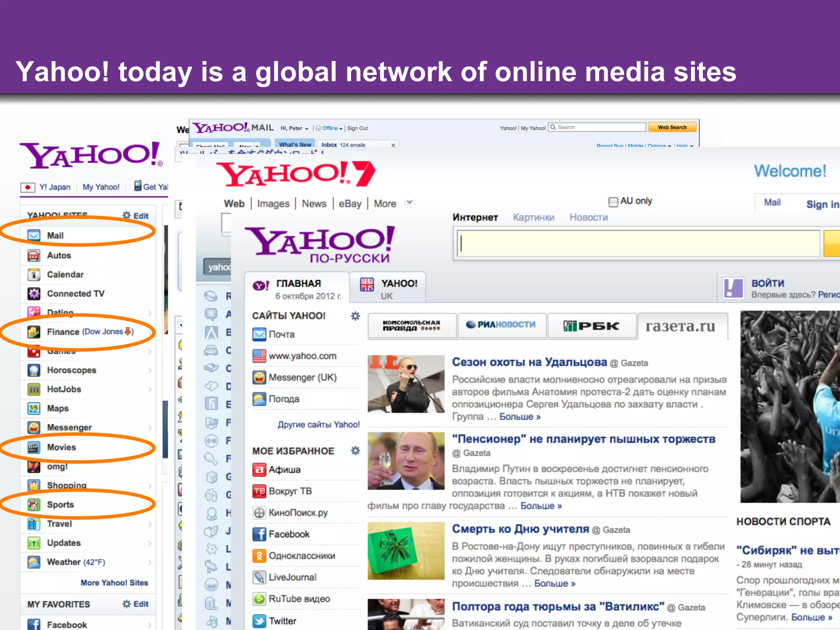This screenshot has height=630, width=840.
Task: Click the RuTube видео play icon
Action: click(259, 599)
